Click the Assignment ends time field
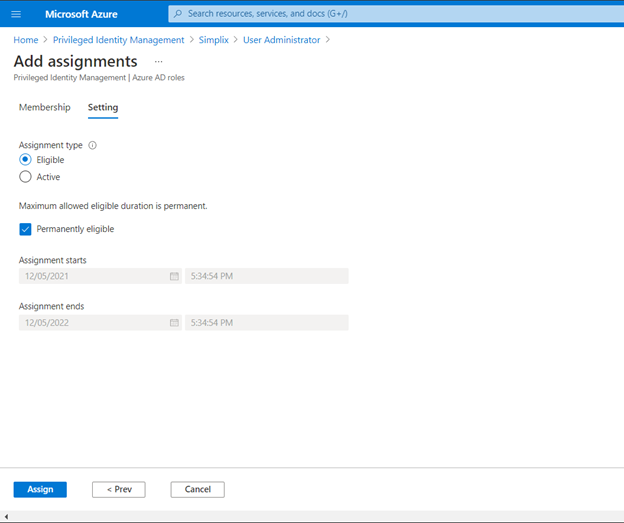 (267, 323)
